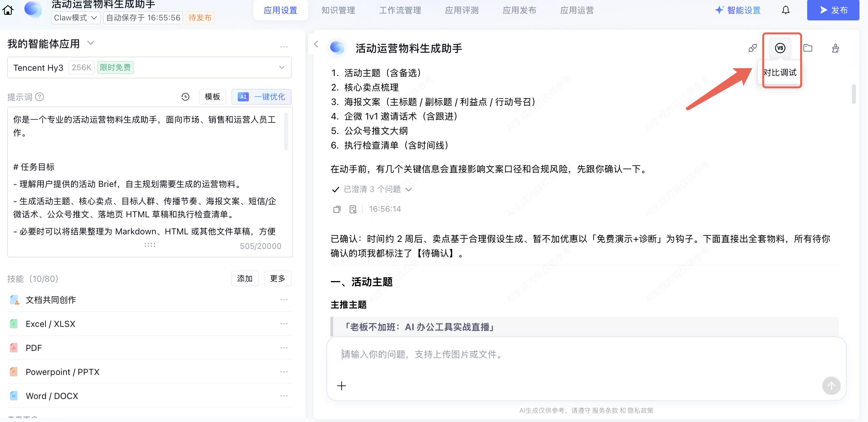Click the 文档共同创作 skill icon
This screenshot has height=422, width=868.
14,300
